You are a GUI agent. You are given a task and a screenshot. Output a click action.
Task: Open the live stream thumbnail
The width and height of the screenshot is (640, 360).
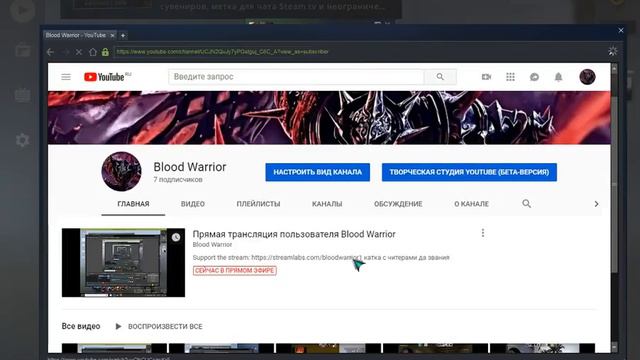(x=123, y=262)
